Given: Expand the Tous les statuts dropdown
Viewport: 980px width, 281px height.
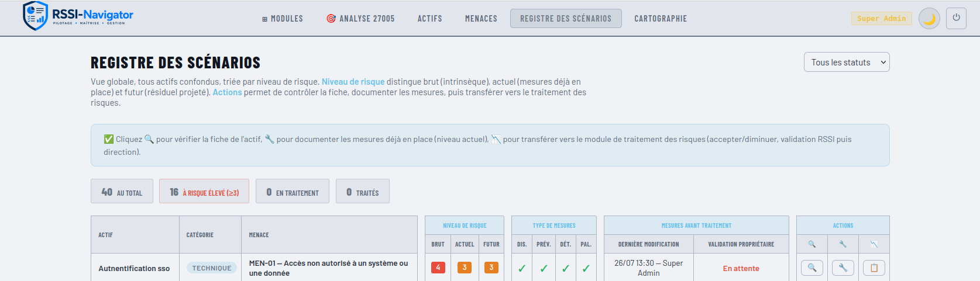Looking at the screenshot, I should [x=847, y=63].
